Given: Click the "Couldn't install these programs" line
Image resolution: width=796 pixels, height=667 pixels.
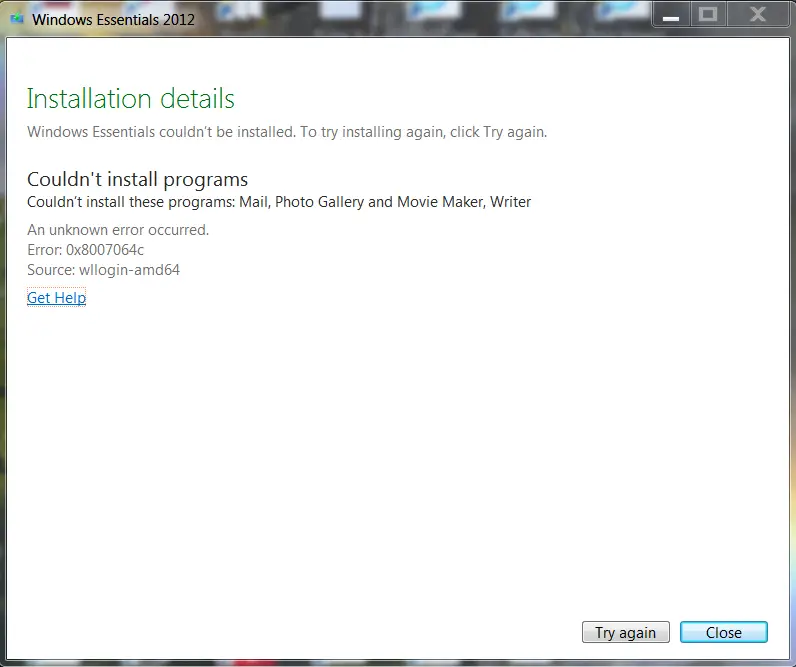Looking at the screenshot, I should 279,202.
